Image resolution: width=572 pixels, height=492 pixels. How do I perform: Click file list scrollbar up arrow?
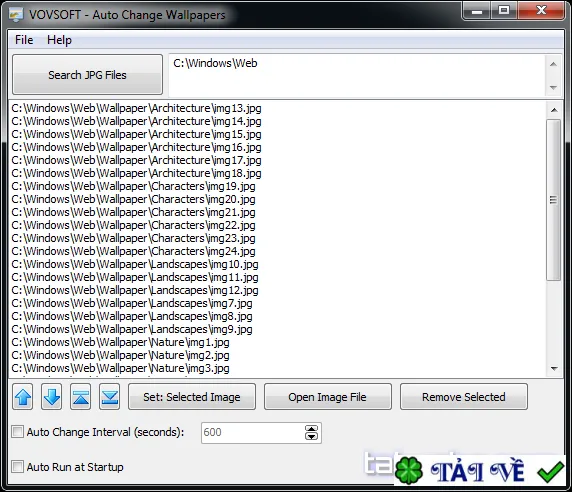[x=554, y=110]
